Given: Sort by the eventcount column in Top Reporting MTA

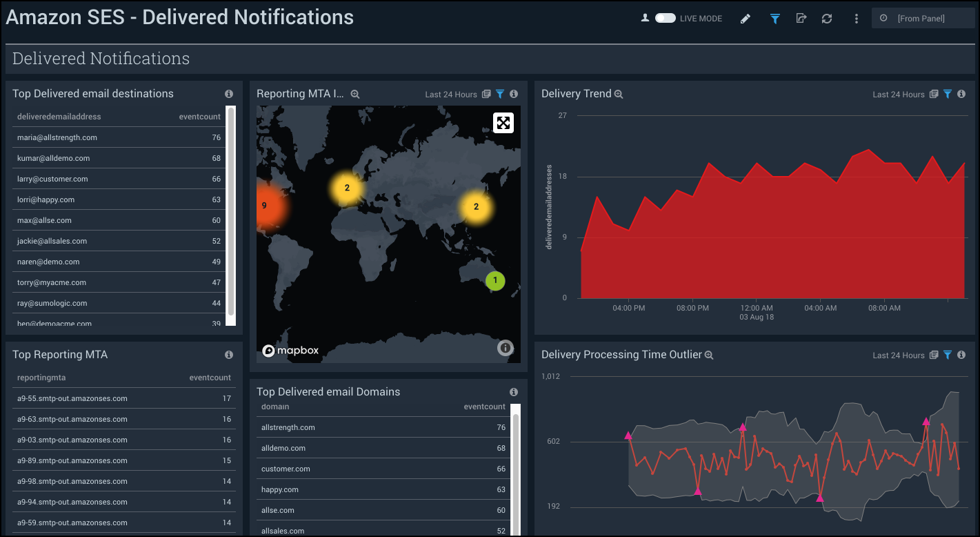Looking at the screenshot, I should pos(210,378).
